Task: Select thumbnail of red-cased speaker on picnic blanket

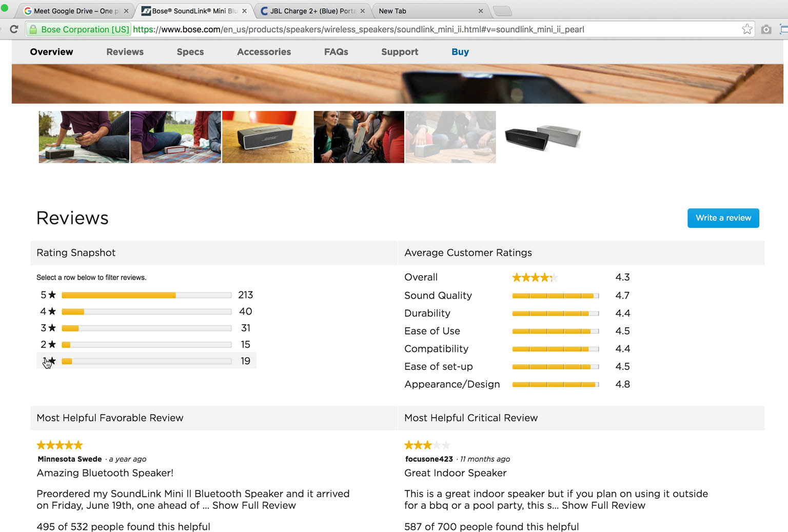Action: (175, 137)
